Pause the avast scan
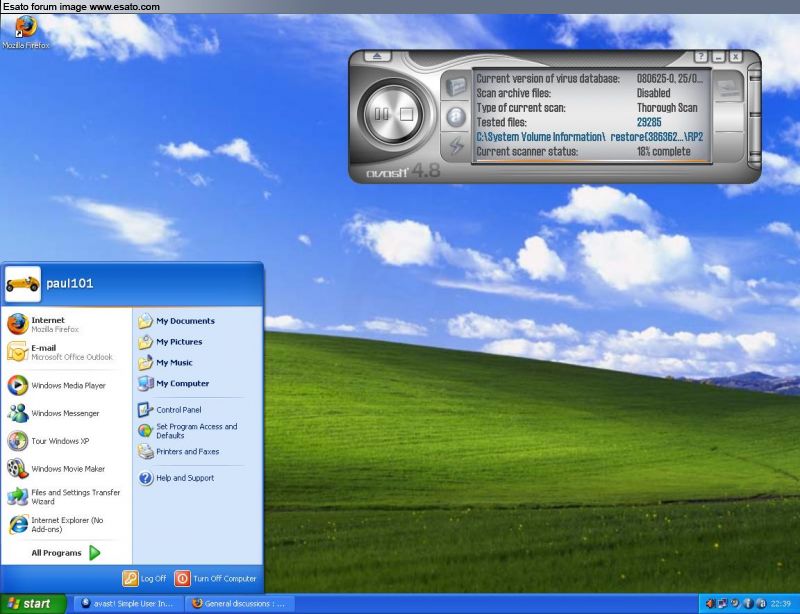 (x=382, y=114)
